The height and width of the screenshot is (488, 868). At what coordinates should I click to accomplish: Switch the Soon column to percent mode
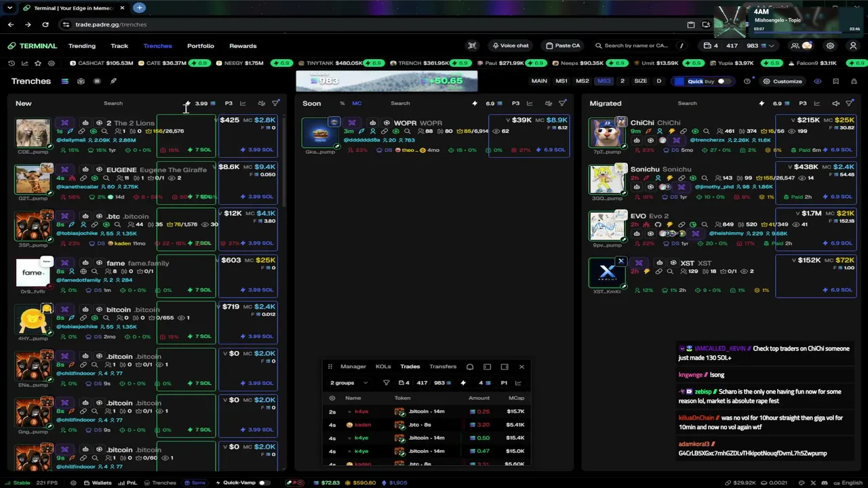pyautogui.click(x=342, y=103)
